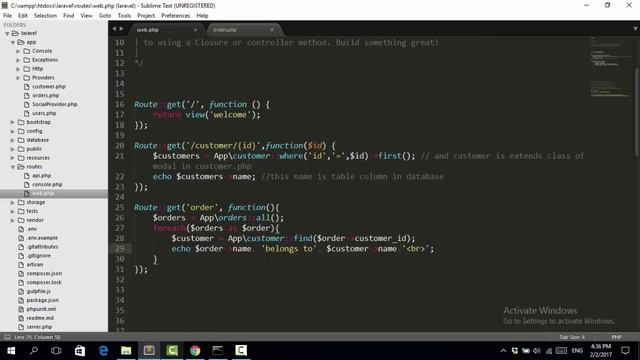Expand the database folder

click(x=13, y=140)
